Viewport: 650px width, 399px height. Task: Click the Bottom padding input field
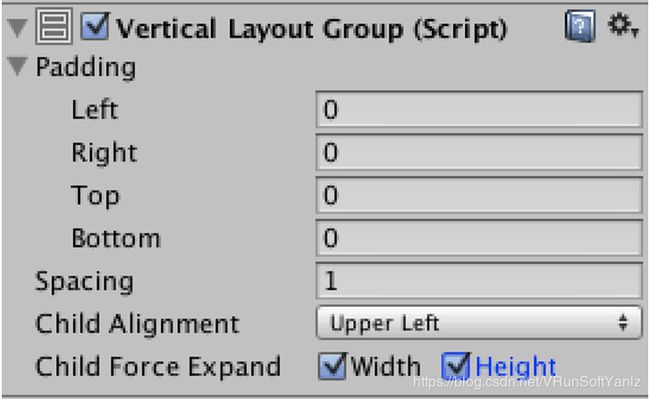point(479,238)
